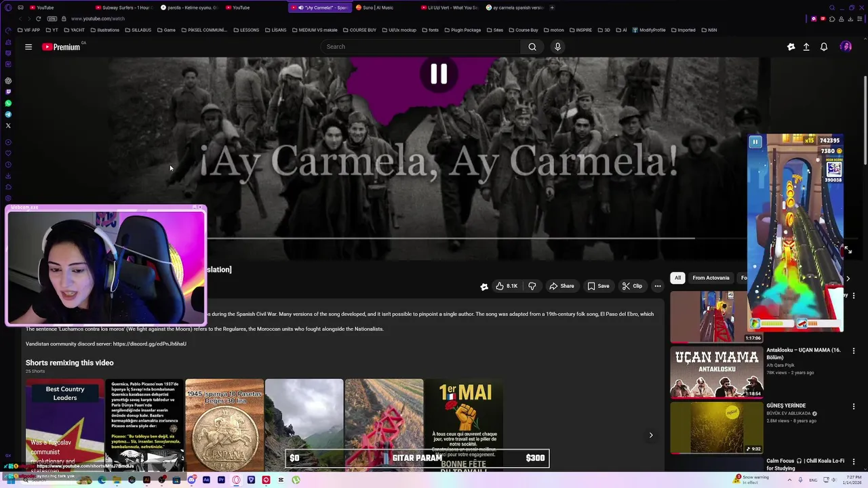
Task: Open the INSPIRE bookmarks folder
Action: click(x=580, y=30)
